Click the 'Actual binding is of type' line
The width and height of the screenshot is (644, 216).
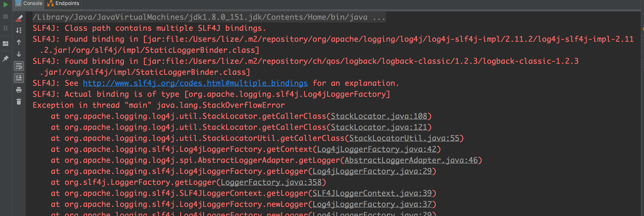(211, 94)
